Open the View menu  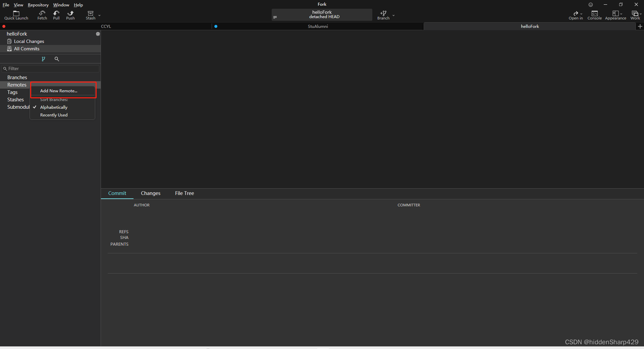pyautogui.click(x=18, y=5)
